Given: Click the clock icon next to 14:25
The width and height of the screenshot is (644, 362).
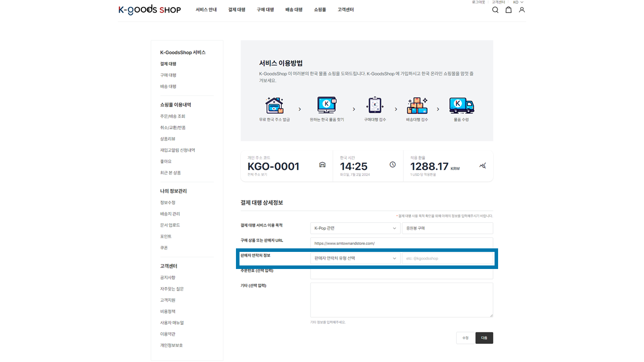Looking at the screenshot, I should point(392,165).
